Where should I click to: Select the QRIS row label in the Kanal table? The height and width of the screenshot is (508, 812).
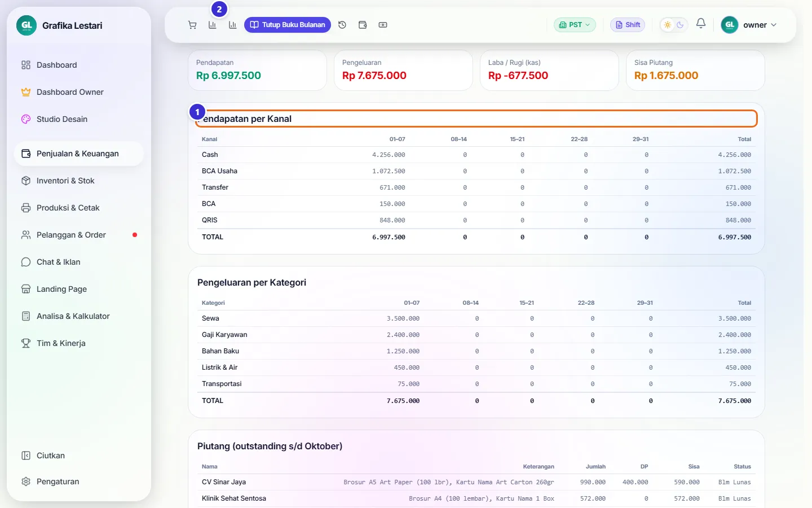pyautogui.click(x=210, y=220)
